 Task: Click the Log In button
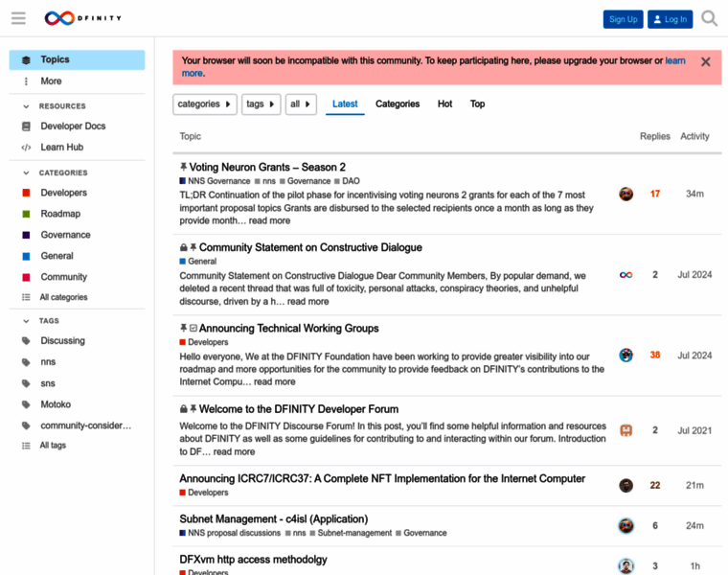670,19
